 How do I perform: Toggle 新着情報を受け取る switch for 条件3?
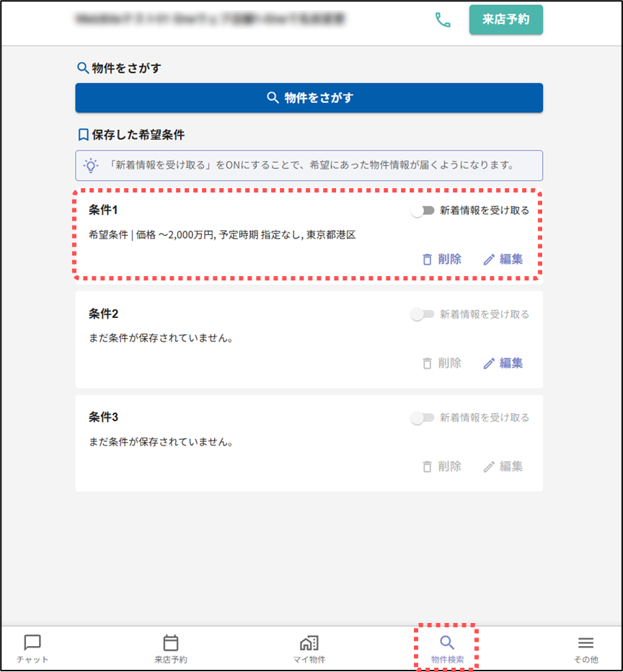coord(422,417)
